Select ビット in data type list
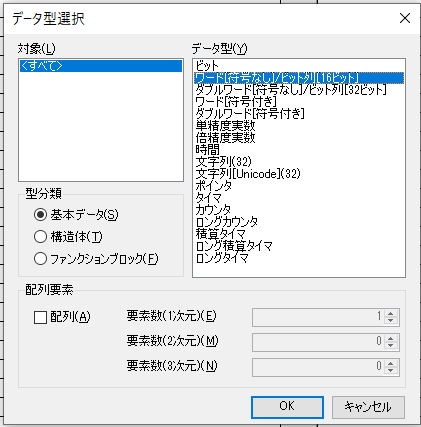 coord(299,65)
